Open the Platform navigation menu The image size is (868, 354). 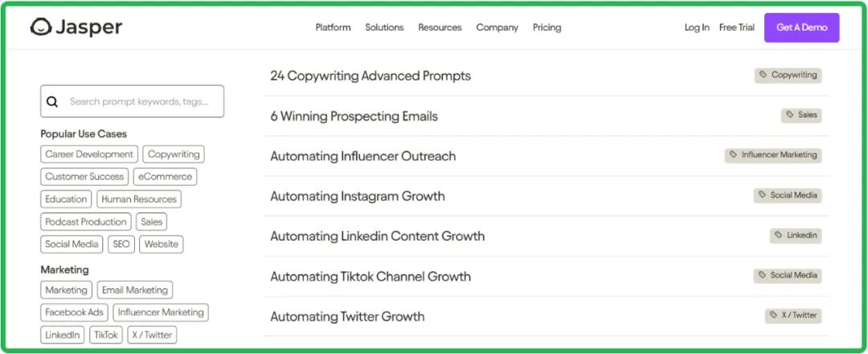pos(333,27)
